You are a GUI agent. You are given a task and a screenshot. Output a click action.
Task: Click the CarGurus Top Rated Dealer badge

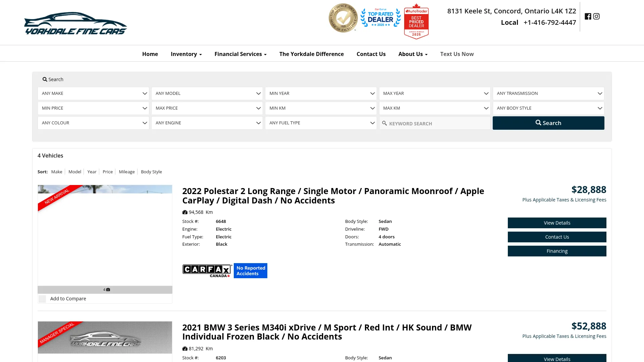click(381, 17)
